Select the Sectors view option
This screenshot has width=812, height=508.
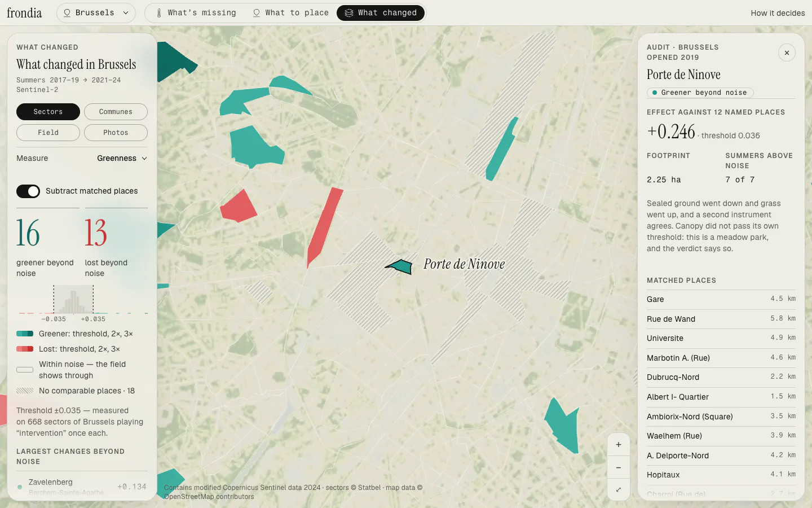[48, 112]
